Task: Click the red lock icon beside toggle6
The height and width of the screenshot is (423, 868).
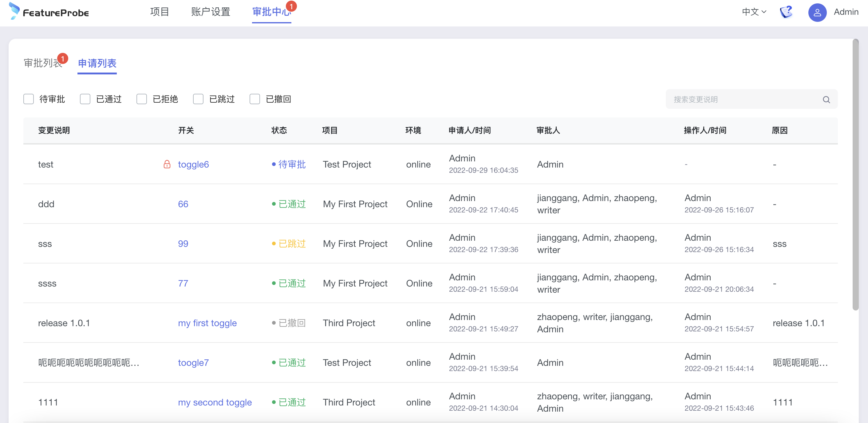Action: tap(167, 164)
